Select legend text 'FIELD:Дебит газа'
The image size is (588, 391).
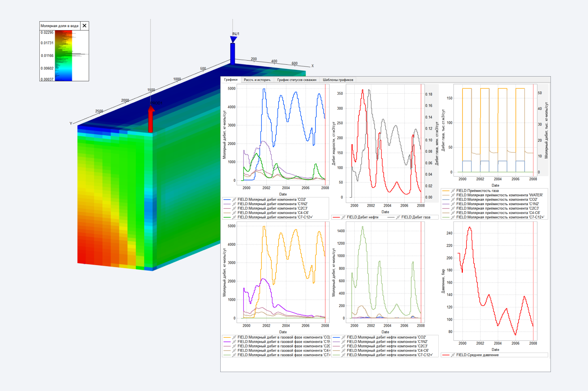[x=416, y=217]
